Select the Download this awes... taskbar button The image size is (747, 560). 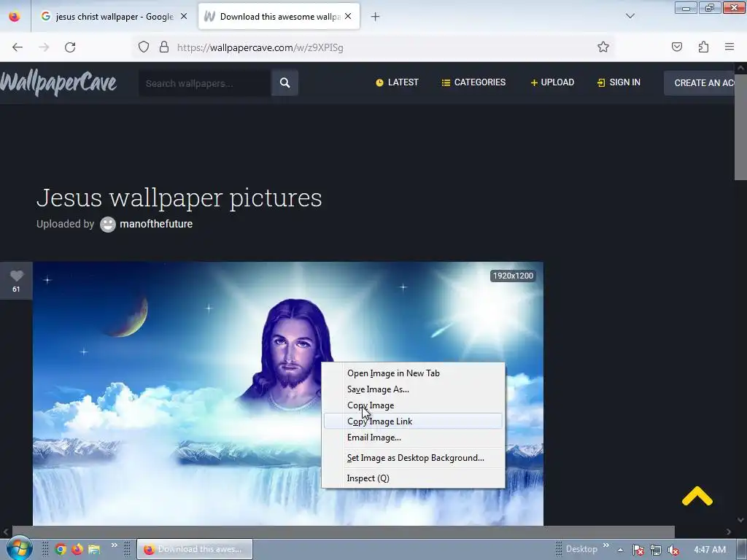[195, 549]
